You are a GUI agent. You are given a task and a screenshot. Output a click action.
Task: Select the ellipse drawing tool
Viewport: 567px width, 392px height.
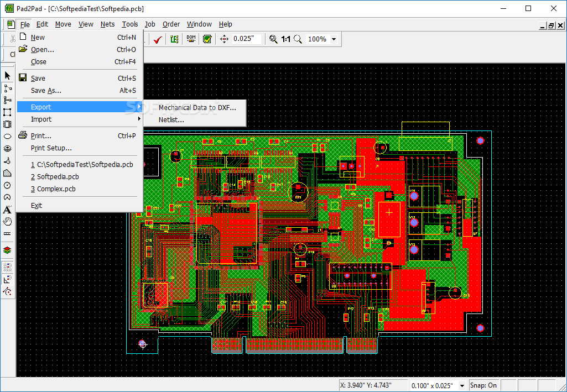(7, 137)
